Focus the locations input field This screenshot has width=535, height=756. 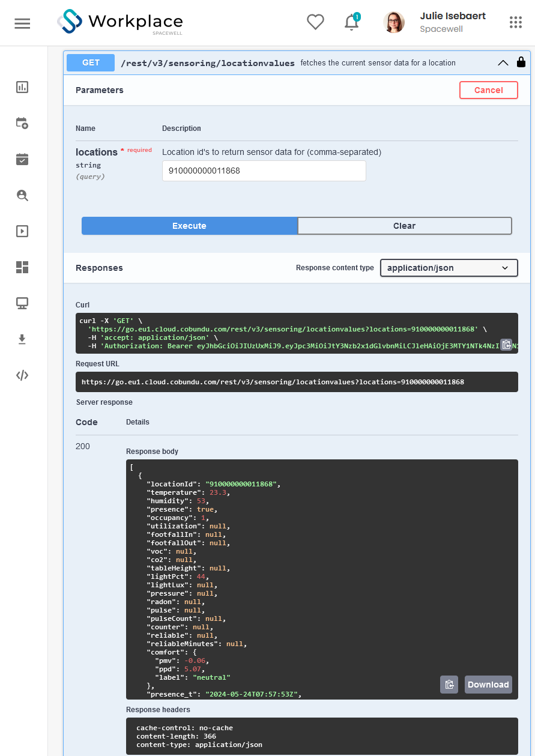tap(264, 171)
